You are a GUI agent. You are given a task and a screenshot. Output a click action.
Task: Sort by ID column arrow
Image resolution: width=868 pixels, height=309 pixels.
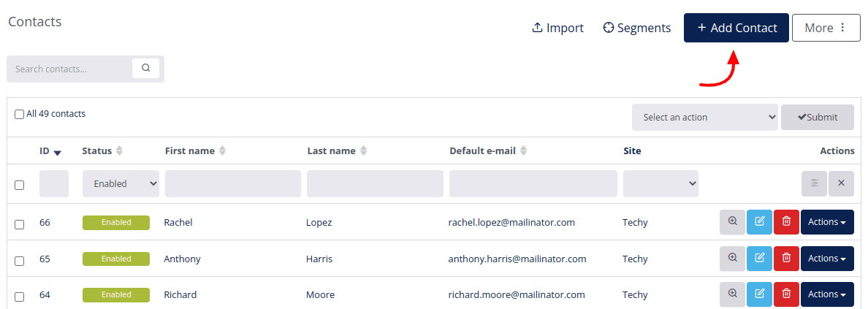click(x=57, y=151)
